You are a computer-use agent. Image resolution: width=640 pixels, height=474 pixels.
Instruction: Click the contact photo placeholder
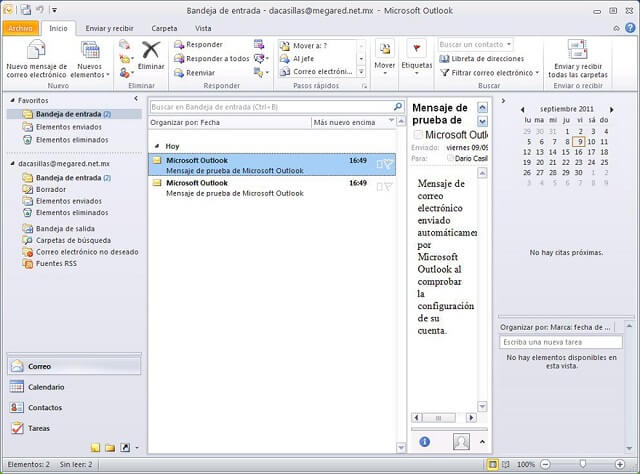coord(461,442)
